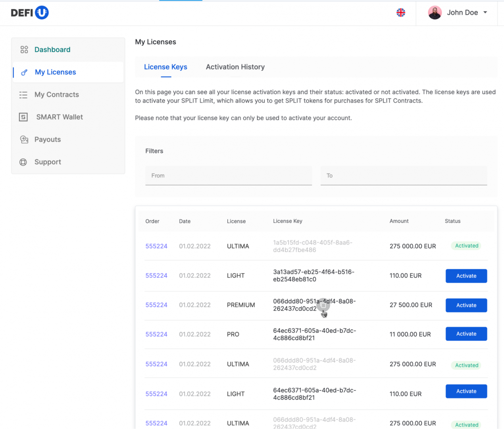This screenshot has width=504, height=429.
Task: Click the Payouts icon in sidebar
Action: point(24,139)
